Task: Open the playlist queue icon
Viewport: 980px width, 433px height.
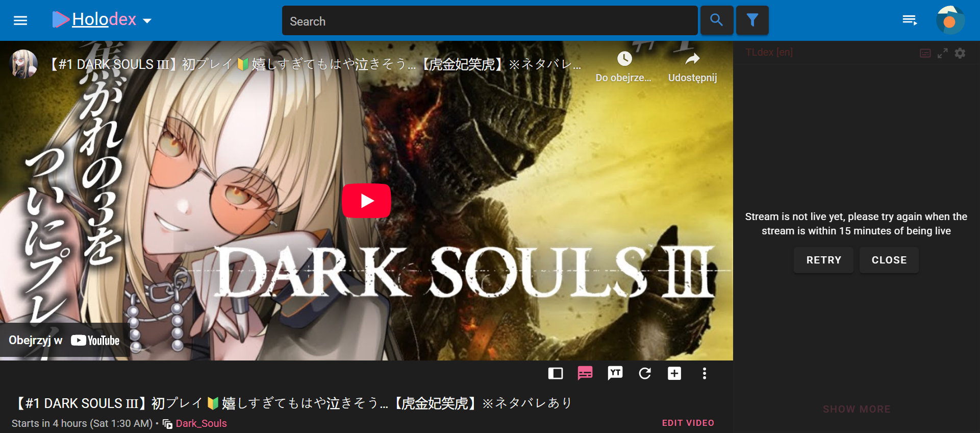Action: [x=910, y=20]
